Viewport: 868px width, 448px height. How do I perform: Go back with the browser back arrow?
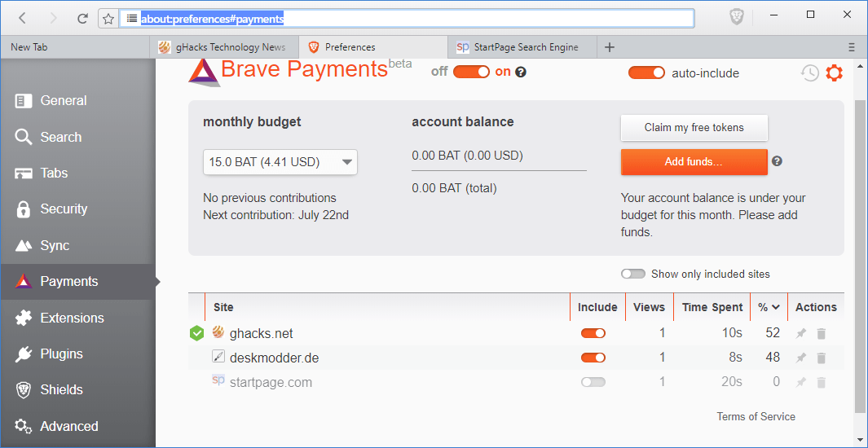tap(22, 18)
